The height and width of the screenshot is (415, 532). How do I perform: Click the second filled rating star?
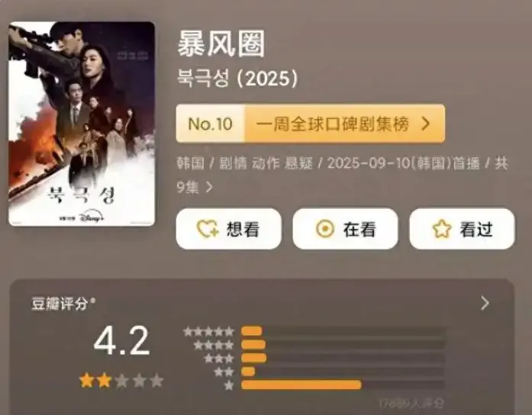click(x=104, y=381)
